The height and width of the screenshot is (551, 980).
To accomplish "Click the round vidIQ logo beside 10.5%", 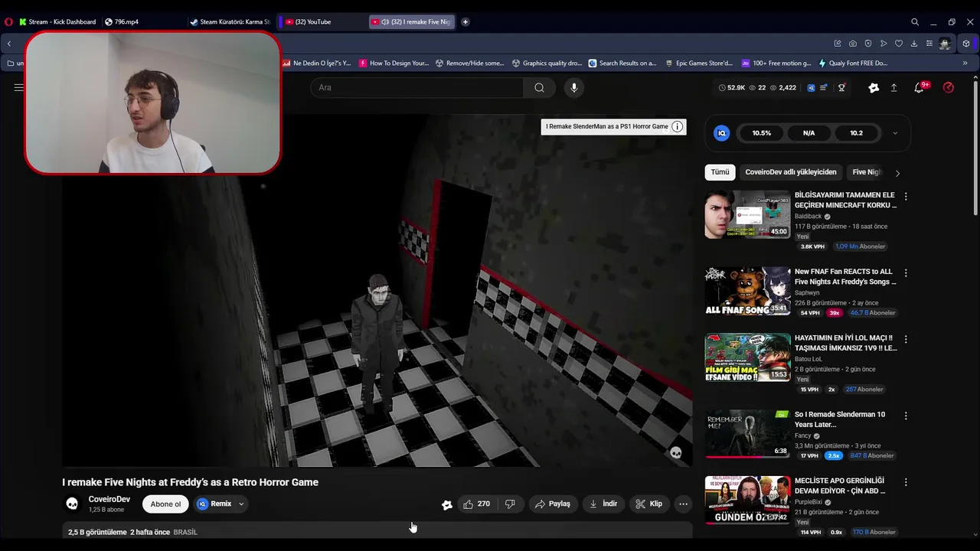I will coord(721,133).
